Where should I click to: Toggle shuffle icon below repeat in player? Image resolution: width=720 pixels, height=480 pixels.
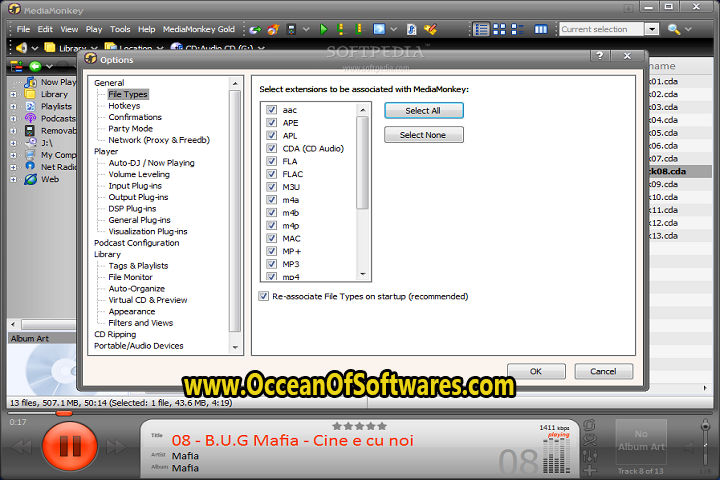(x=590, y=440)
